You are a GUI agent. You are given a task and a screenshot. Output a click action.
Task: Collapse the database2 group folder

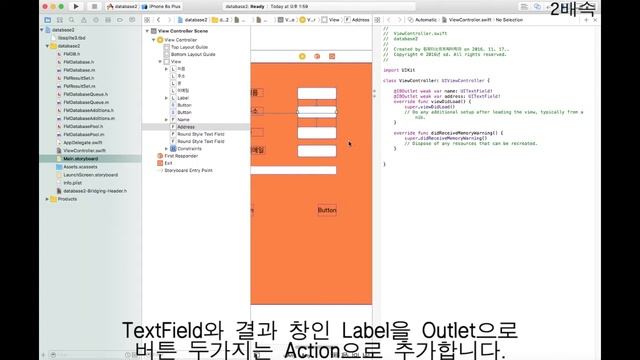click(x=47, y=46)
